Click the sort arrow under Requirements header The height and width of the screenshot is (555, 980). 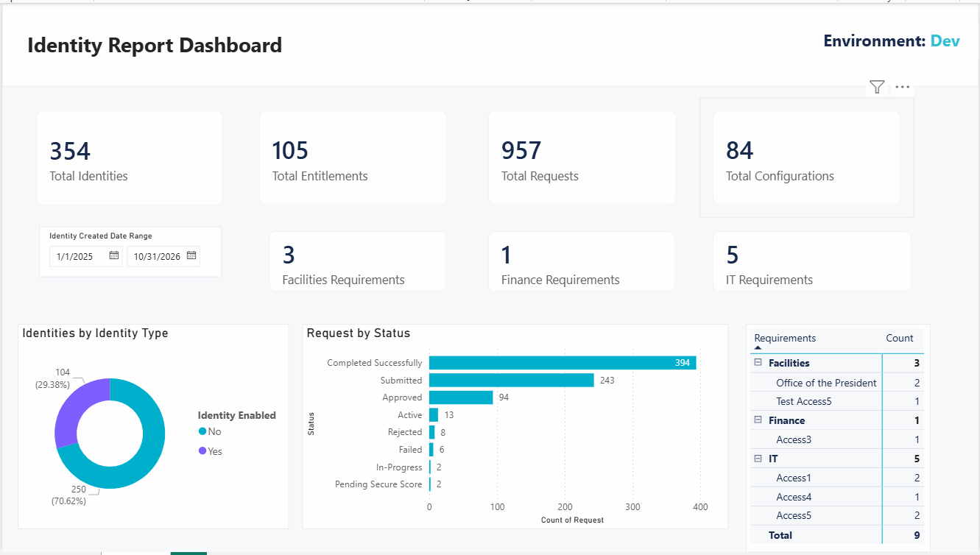[x=758, y=347]
